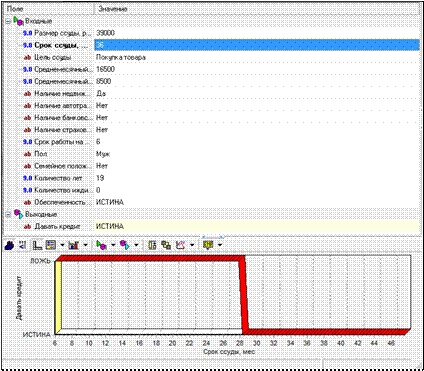
Task: Click the toolbar icon with blue left arrow
Action: (x=22, y=245)
